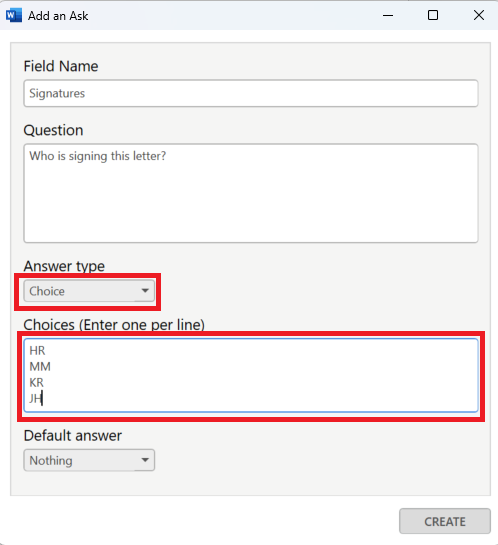Click the CREATE button
Screen dimensions: 498x545
[x=445, y=521]
